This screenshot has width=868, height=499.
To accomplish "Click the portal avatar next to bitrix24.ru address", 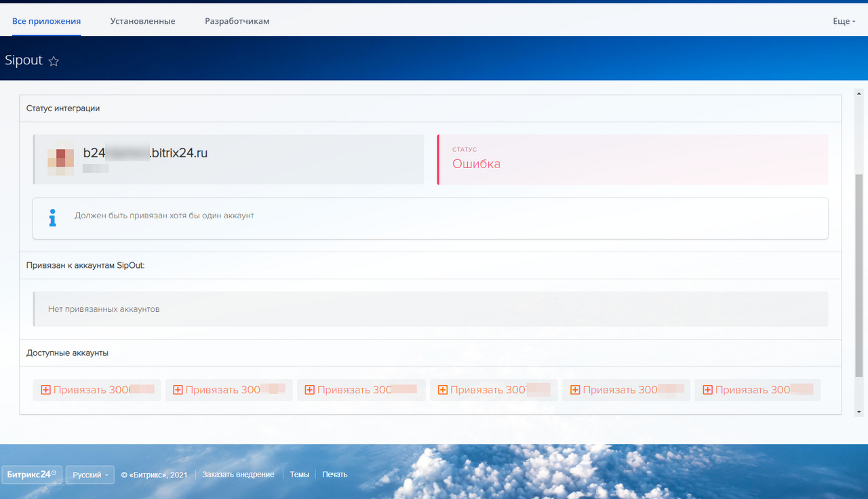I will point(62,159).
